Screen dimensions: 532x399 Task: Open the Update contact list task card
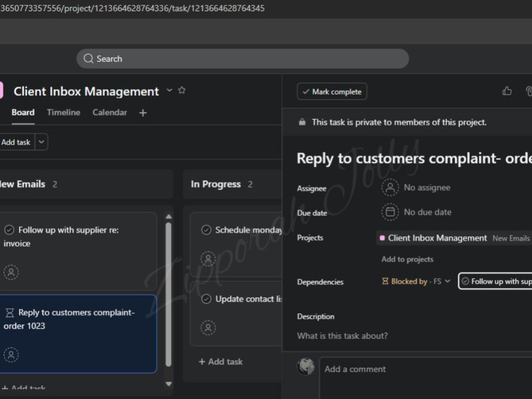236,313
